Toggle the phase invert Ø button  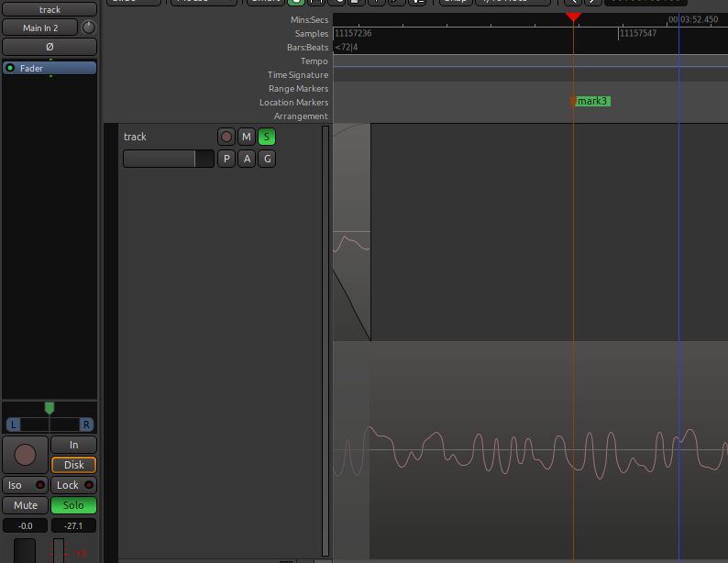(x=50, y=47)
